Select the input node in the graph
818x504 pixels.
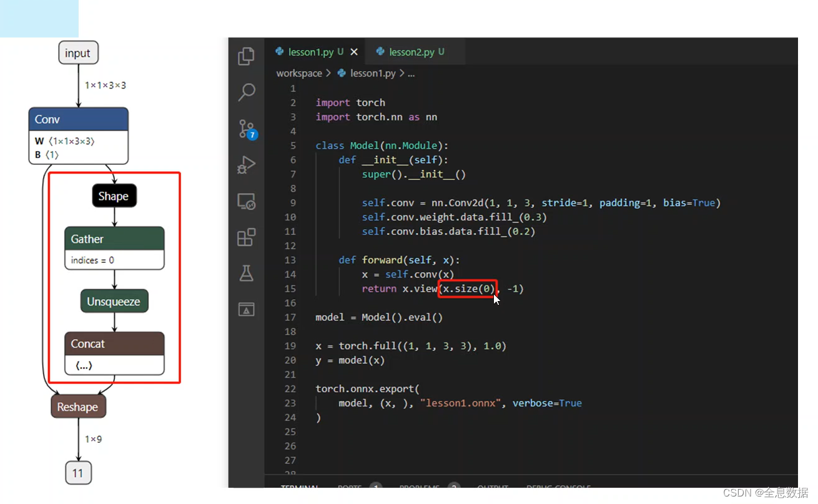(78, 53)
